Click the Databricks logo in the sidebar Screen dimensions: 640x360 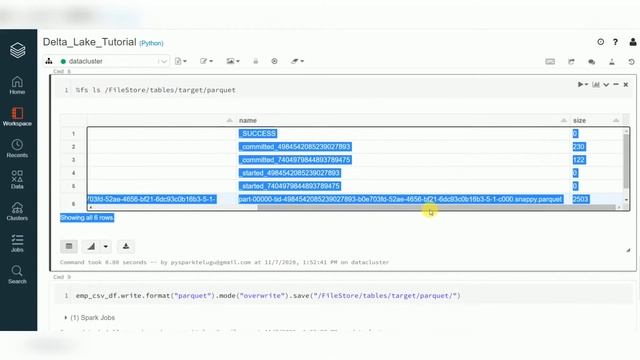[x=18, y=50]
